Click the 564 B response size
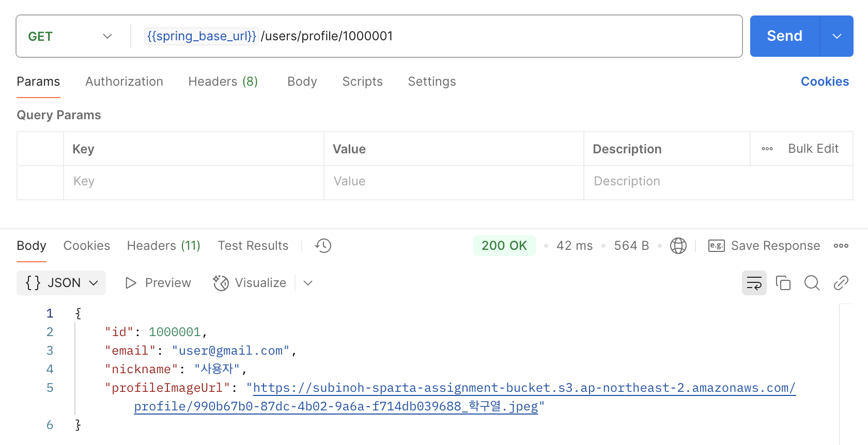Image resolution: width=868 pixels, height=445 pixels. 631,246
